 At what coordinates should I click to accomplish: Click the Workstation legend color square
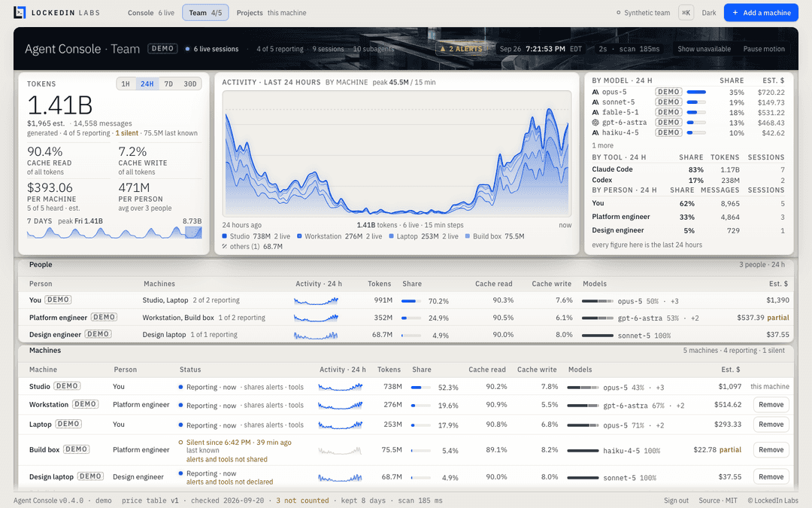click(299, 236)
